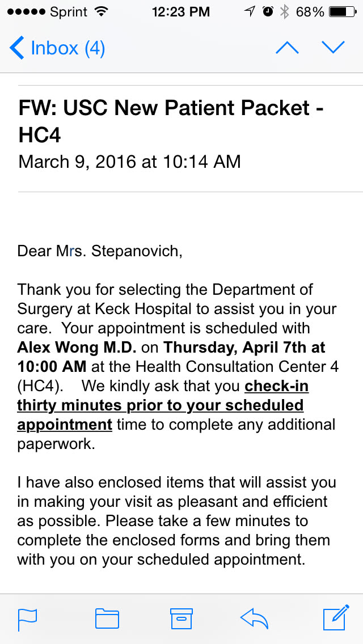Move message to a folder
The image size is (363, 644).
(x=107, y=618)
